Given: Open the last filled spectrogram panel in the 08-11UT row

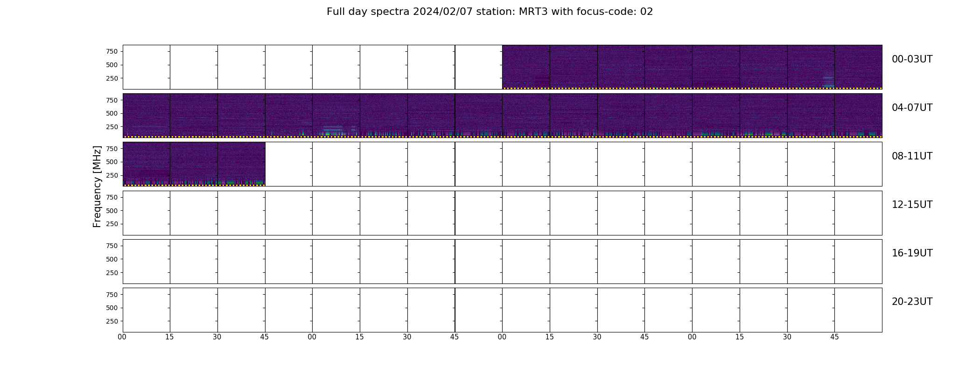Looking at the screenshot, I should tap(241, 164).
